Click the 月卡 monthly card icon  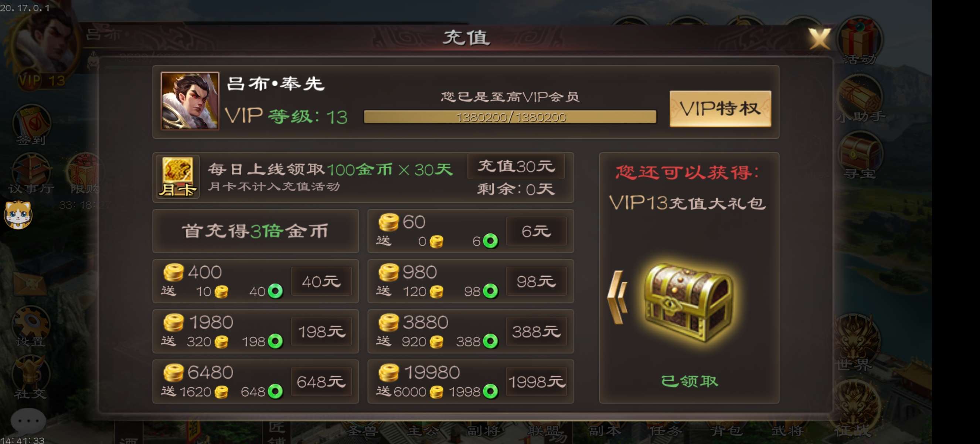[x=177, y=176]
